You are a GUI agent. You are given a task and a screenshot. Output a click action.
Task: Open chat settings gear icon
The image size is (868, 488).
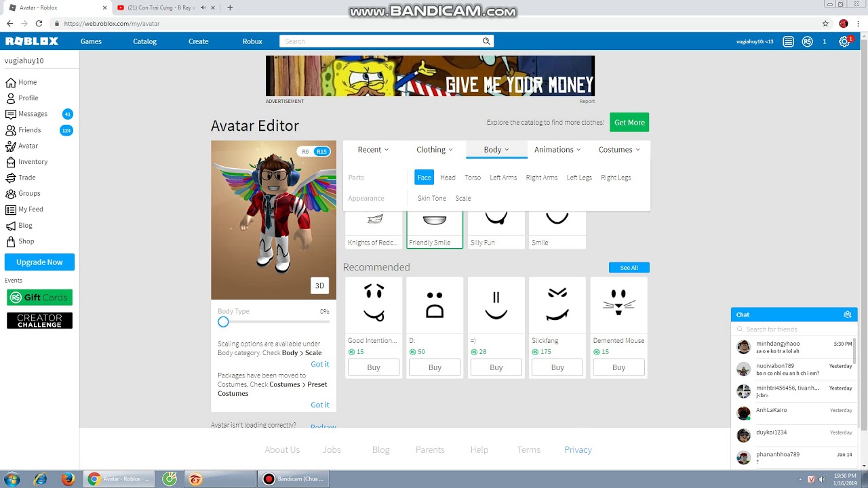point(847,314)
